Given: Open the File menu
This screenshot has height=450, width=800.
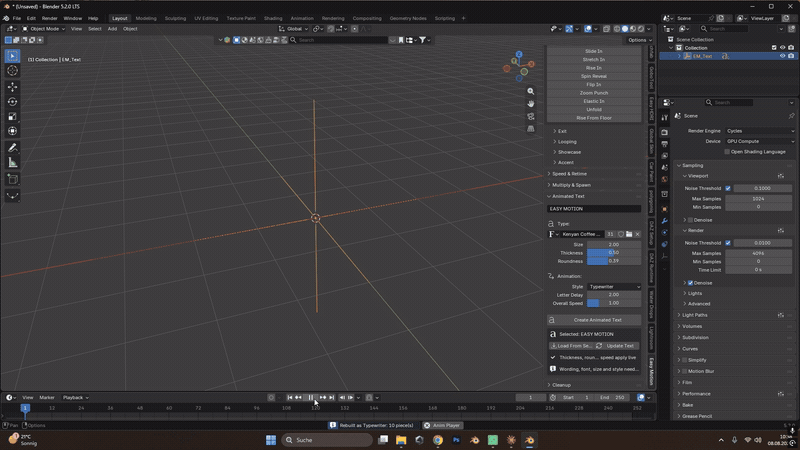Looking at the screenshot, I should [x=17, y=18].
